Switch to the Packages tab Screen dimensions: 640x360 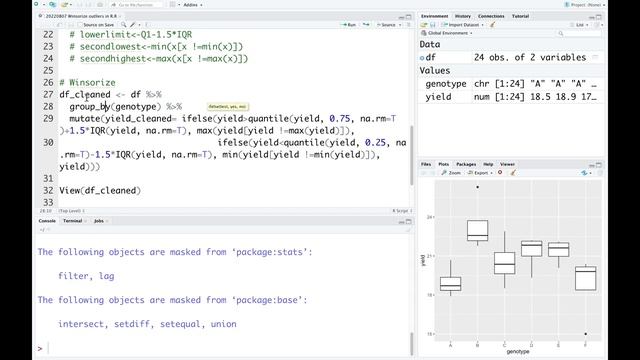[466, 164]
